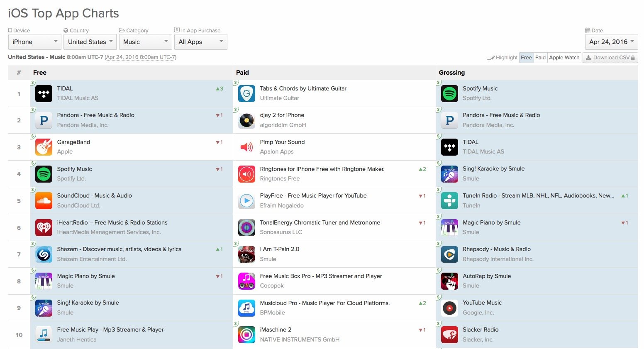This screenshot has width=644, height=349.
Task: Open the iMaschine 2 app icon
Action: point(246,334)
